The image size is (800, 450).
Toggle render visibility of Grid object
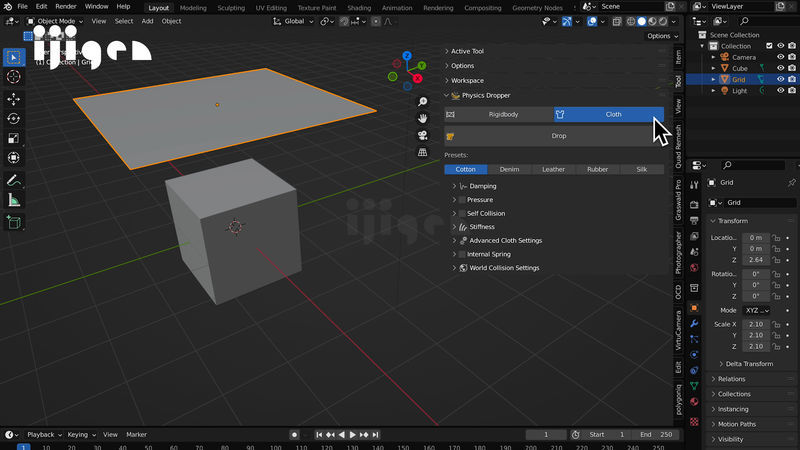(792, 79)
